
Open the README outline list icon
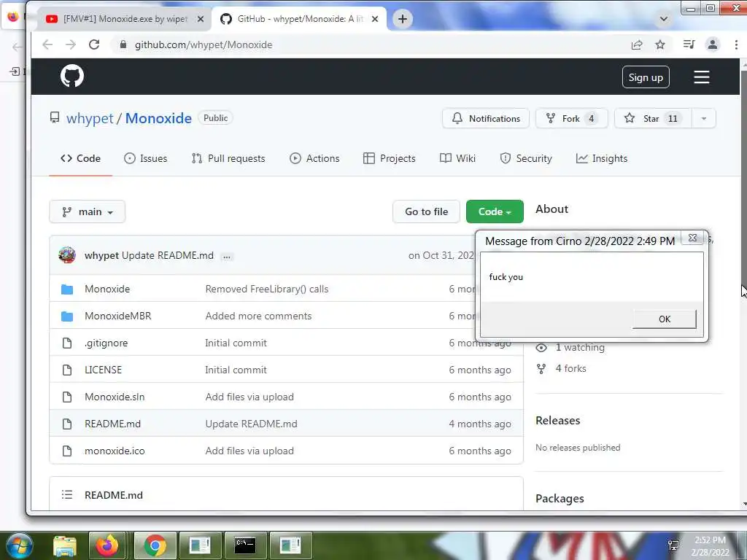[66, 495]
